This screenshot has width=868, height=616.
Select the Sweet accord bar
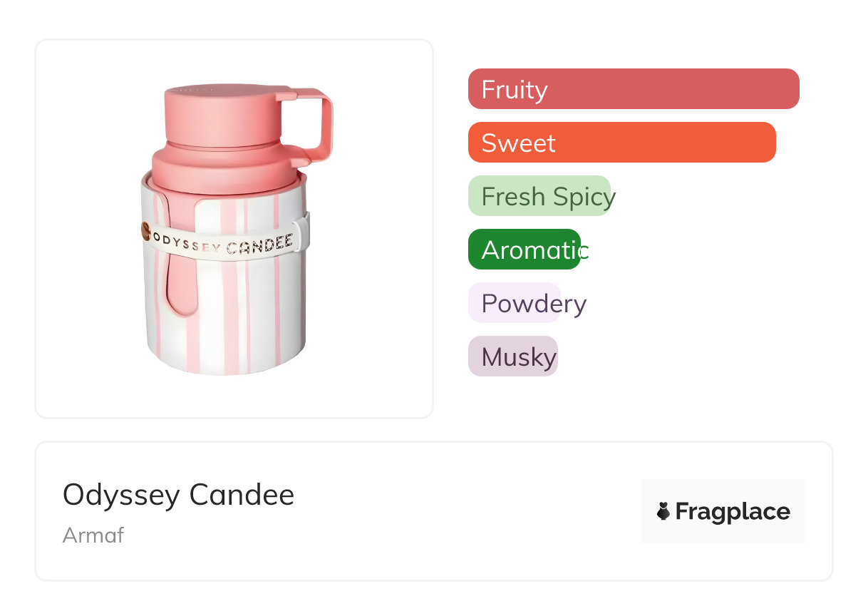(x=621, y=143)
